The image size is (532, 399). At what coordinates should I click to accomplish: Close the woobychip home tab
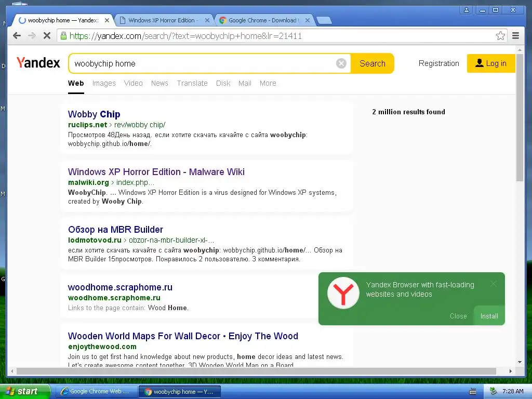click(x=107, y=20)
